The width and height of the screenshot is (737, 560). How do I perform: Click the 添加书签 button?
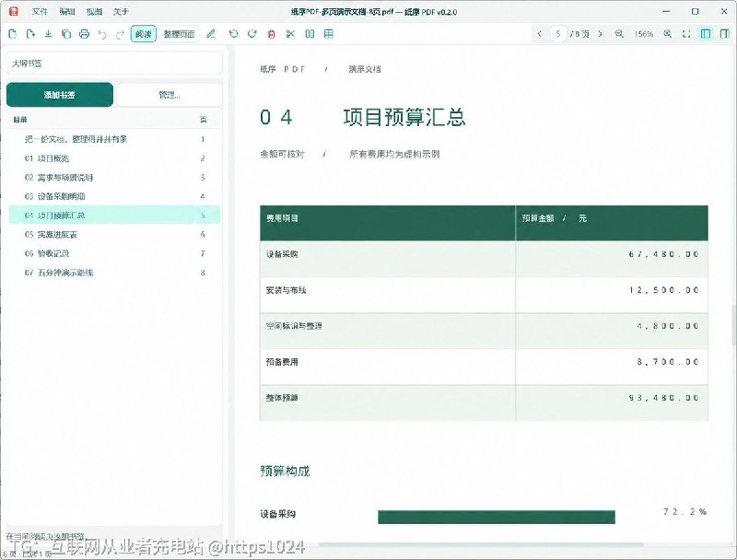(x=60, y=95)
